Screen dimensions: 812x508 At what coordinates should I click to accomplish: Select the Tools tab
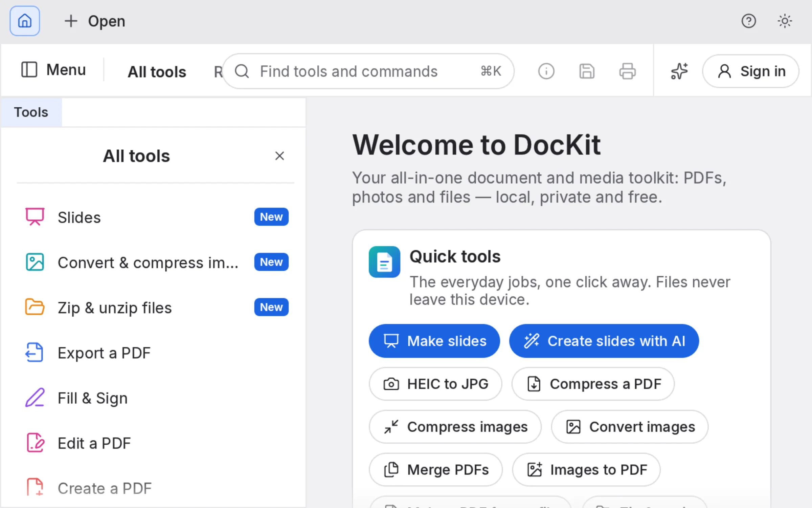click(x=31, y=112)
